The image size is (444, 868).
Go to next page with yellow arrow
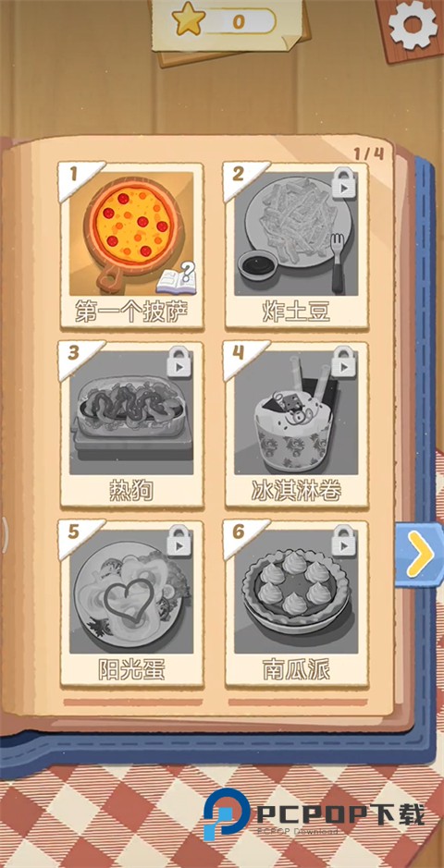pyautogui.click(x=420, y=554)
